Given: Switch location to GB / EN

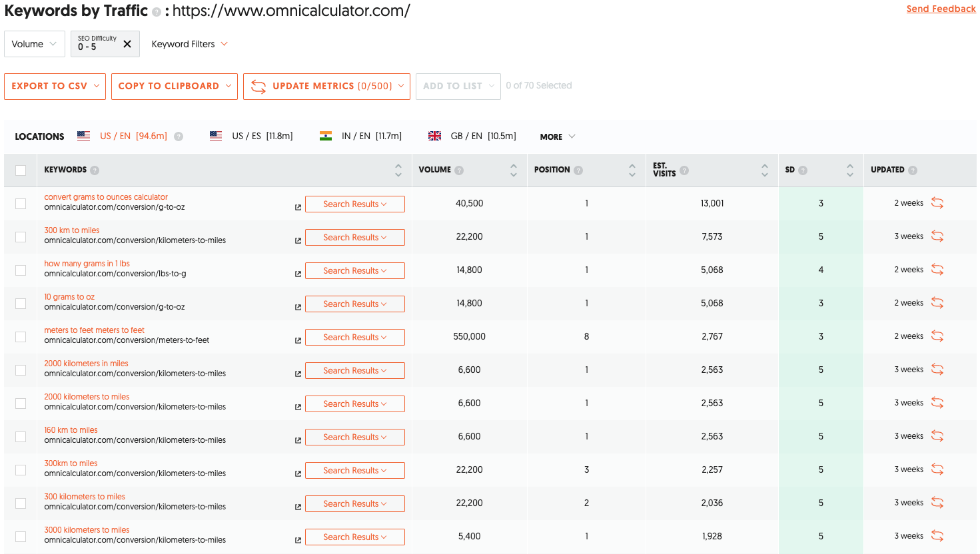Looking at the screenshot, I should pyautogui.click(x=472, y=136).
